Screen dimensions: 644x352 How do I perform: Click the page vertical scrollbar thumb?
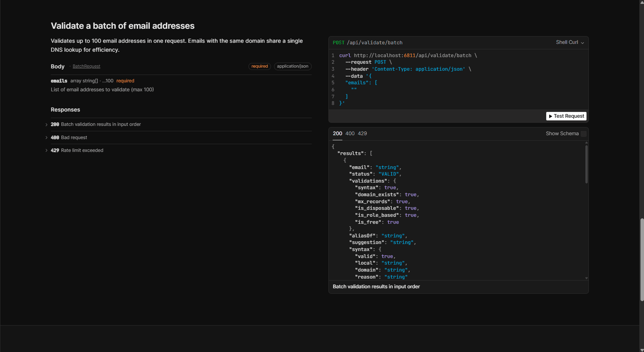point(642,260)
